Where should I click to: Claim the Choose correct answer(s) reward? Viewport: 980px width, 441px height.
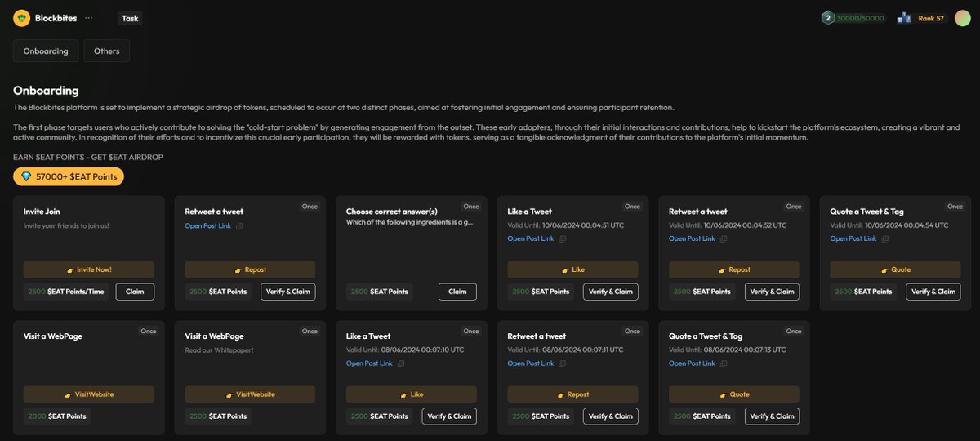pyautogui.click(x=457, y=292)
